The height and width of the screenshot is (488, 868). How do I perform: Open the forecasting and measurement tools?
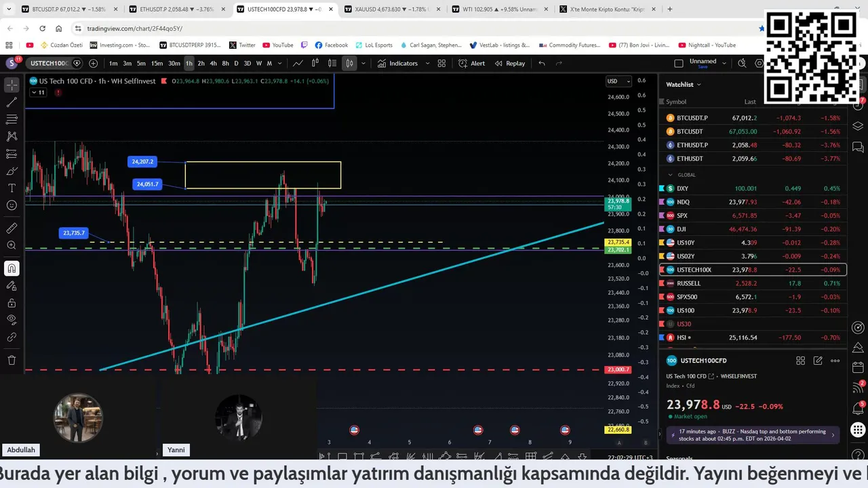pos(12,154)
